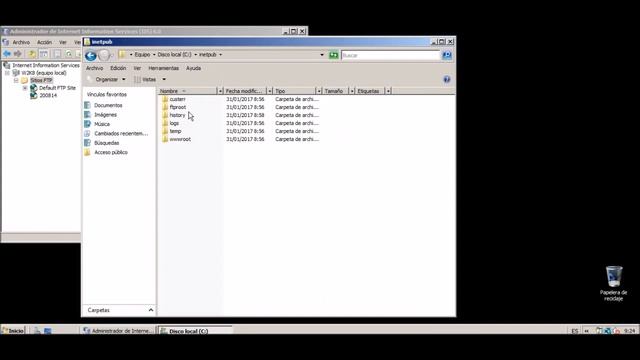Collapse the Sitios FTP tree node

(x=16, y=80)
